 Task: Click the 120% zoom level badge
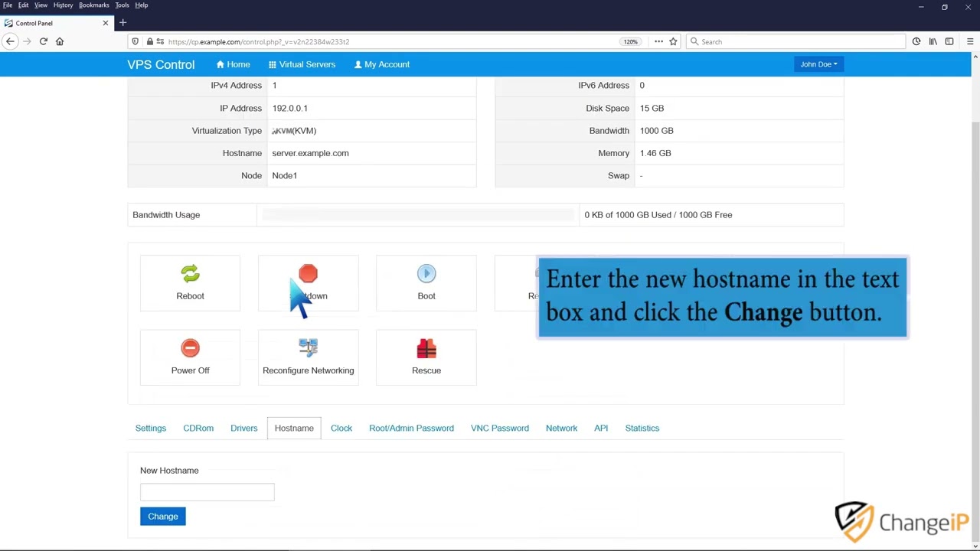(630, 41)
